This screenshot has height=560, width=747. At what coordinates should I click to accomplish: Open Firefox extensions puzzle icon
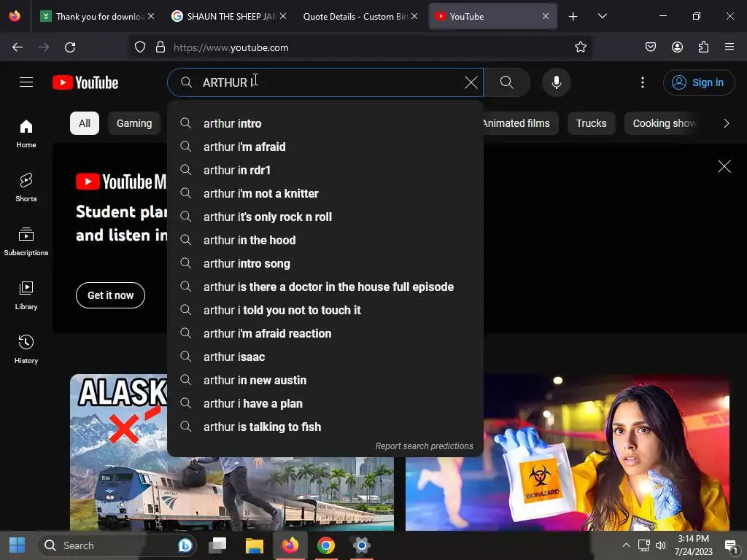coord(704,47)
